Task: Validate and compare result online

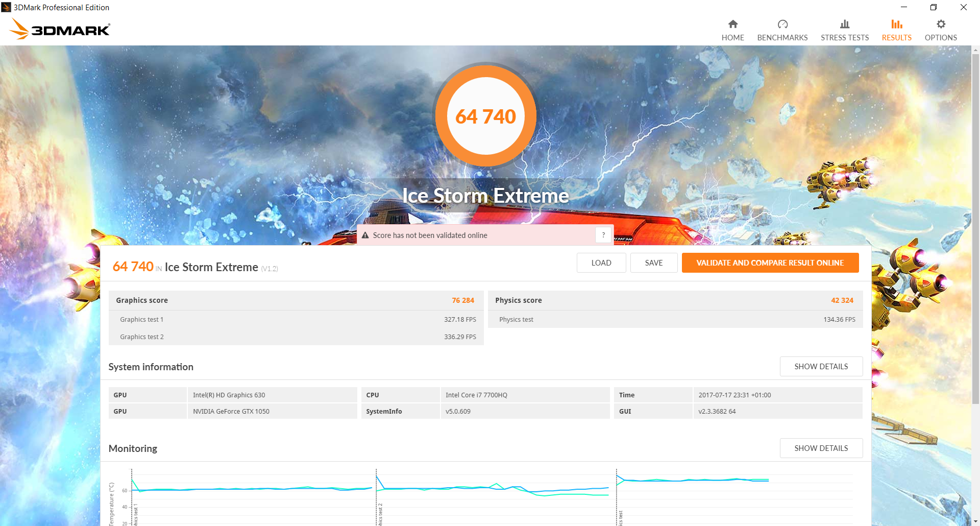Action: (770, 263)
